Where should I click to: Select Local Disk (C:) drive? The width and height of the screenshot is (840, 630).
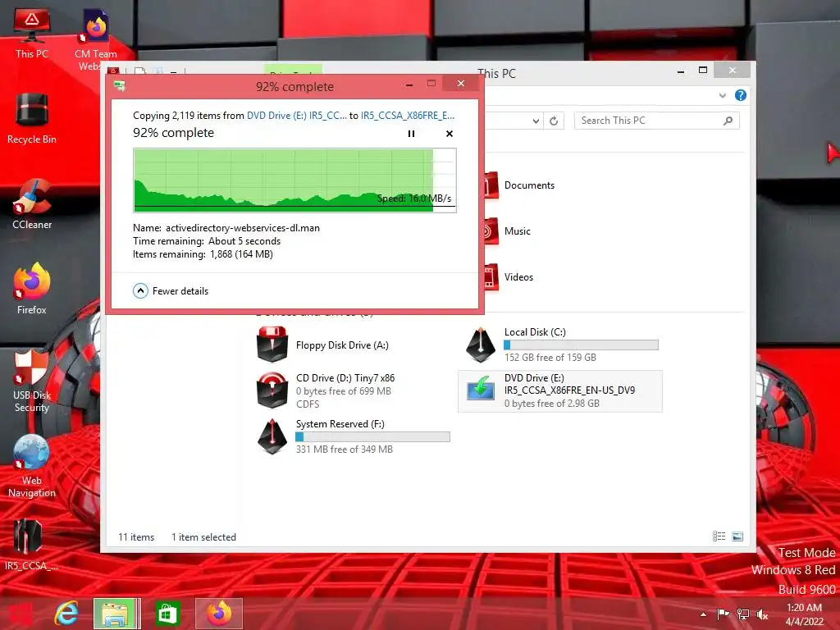pos(560,345)
